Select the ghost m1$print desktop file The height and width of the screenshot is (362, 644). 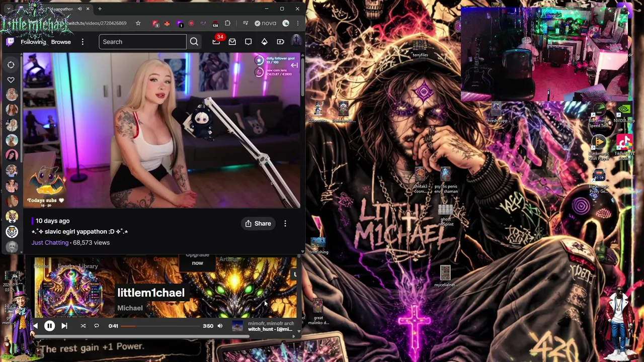coord(445,215)
